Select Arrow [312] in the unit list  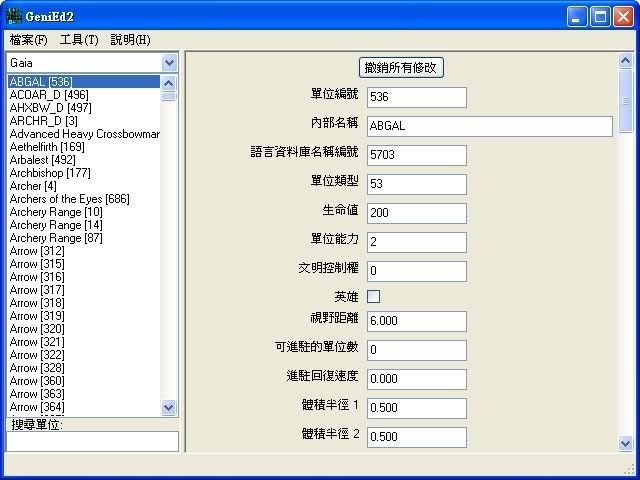click(84, 251)
